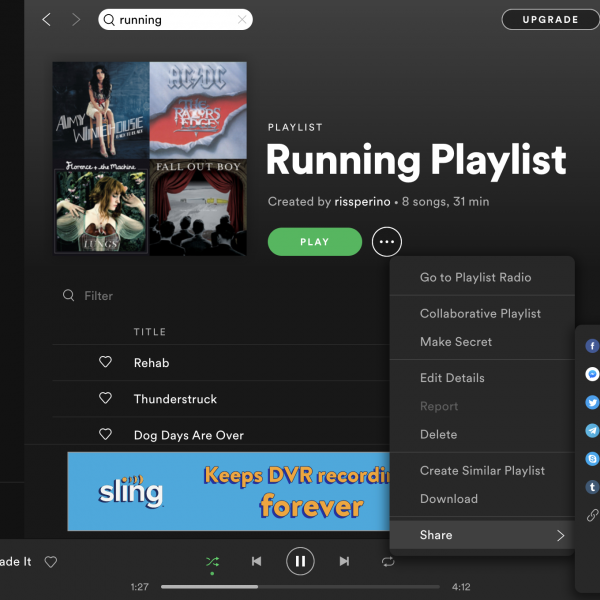Like Thunderstruck with its heart icon
Viewport: 600px width, 600px height.
(105, 398)
